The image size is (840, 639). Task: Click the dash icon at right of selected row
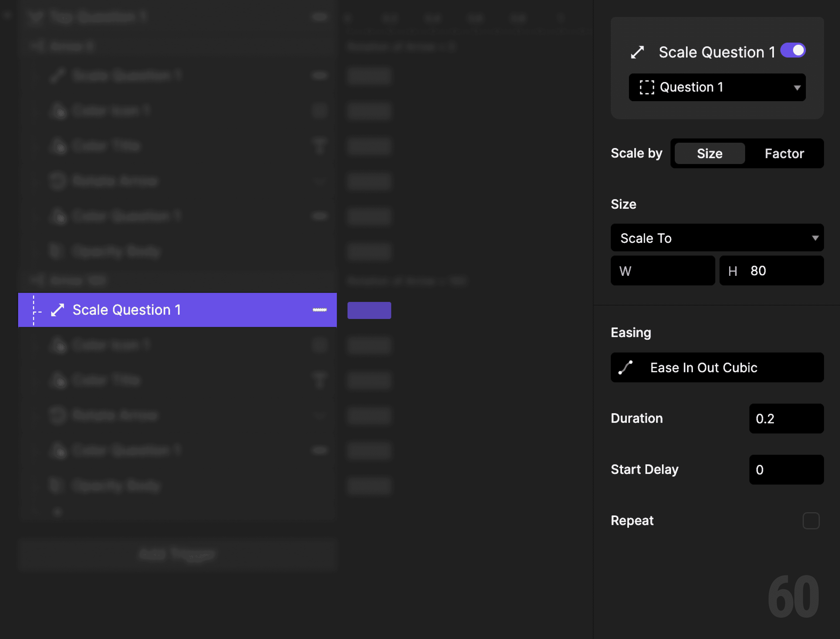click(319, 310)
